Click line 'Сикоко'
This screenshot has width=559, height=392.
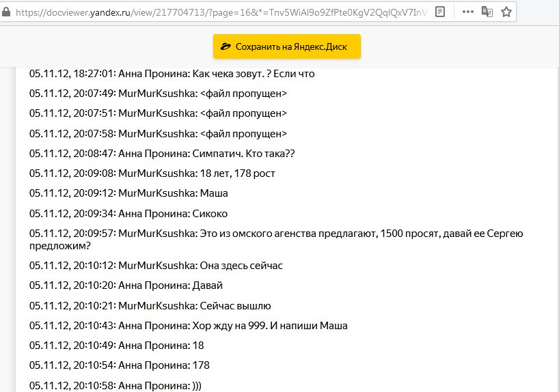[x=128, y=214]
